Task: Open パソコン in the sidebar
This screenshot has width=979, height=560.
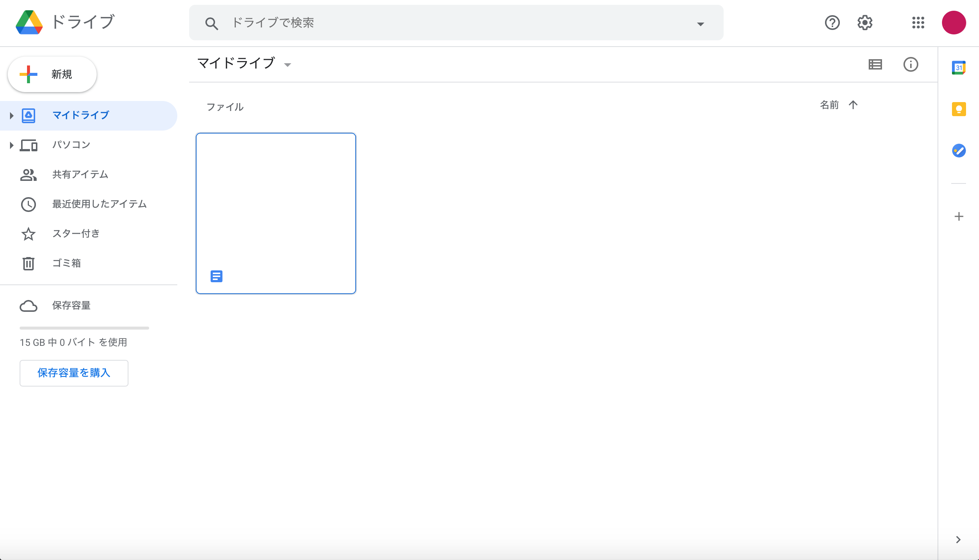Action: click(88, 145)
